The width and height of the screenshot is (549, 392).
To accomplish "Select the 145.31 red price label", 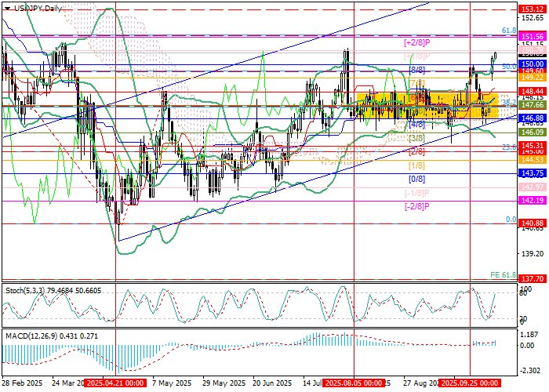I will tap(533, 145).
